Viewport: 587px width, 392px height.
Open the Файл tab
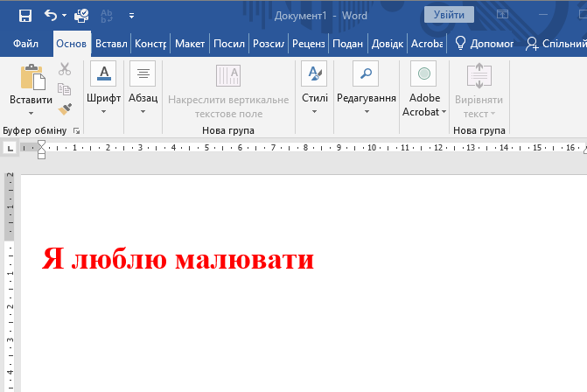tap(25, 44)
